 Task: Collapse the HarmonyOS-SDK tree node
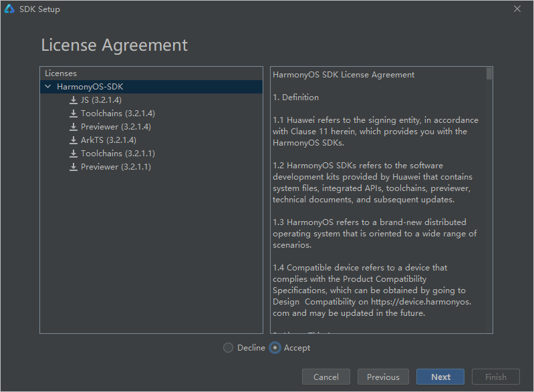point(48,87)
